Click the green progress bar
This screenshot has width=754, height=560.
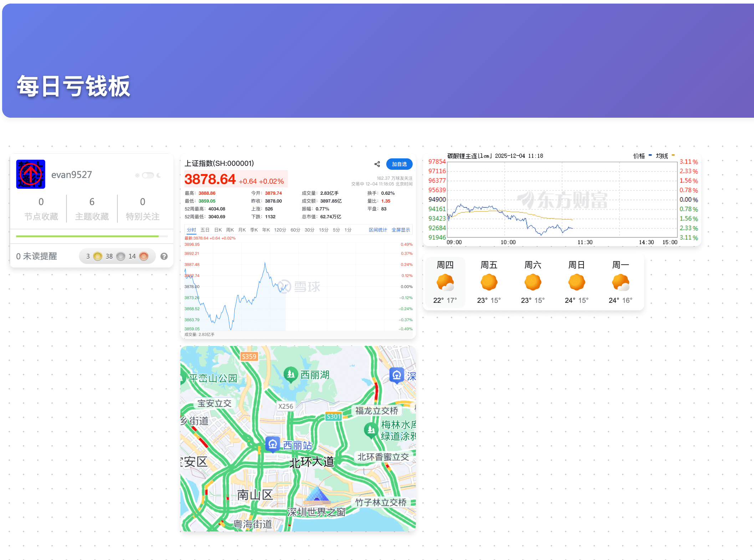pos(87,236)
